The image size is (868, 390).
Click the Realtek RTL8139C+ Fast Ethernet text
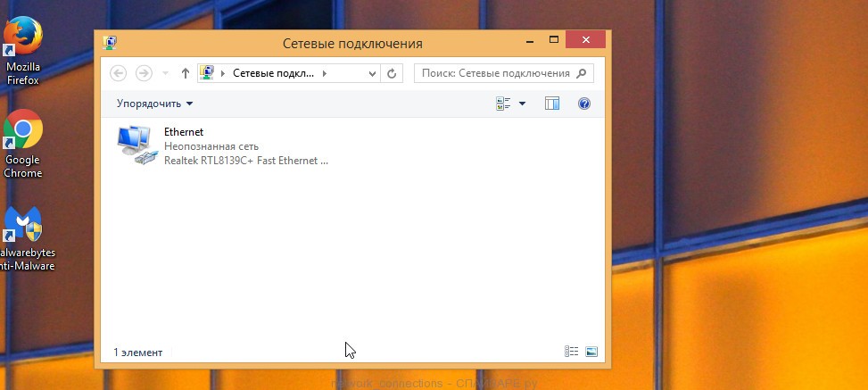pyautogui.click(x=246, y=161)
